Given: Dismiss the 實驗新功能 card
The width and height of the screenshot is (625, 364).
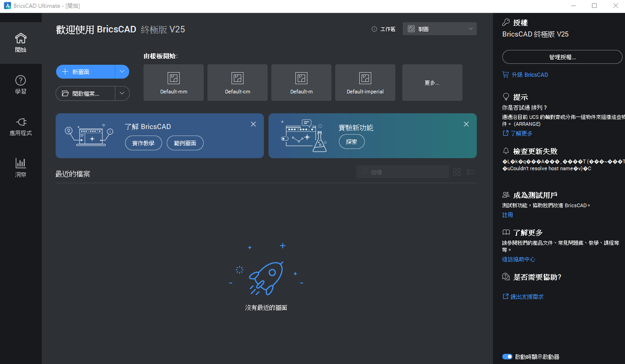Looking at the screenshot, I should [466, 124].
